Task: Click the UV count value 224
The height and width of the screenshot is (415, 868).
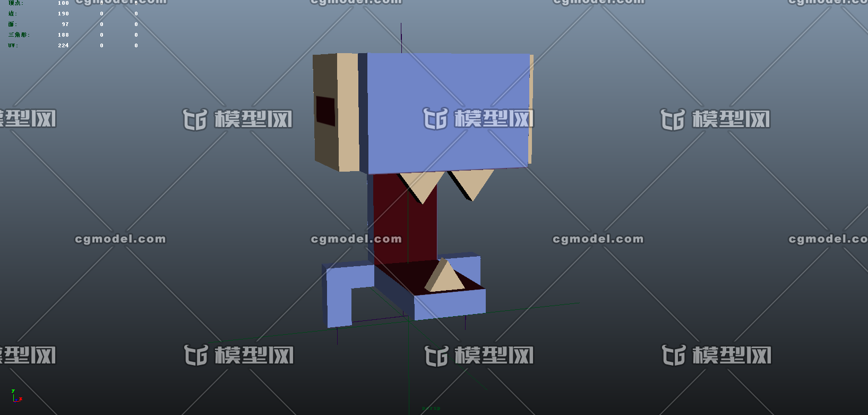Action: tap(63, 46)
